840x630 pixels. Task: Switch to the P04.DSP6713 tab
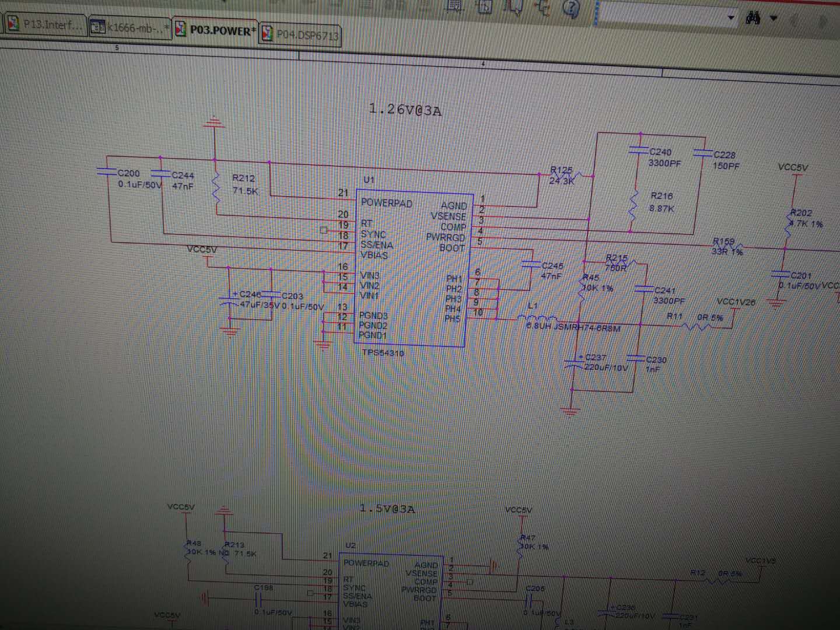(x=299, y=34)
